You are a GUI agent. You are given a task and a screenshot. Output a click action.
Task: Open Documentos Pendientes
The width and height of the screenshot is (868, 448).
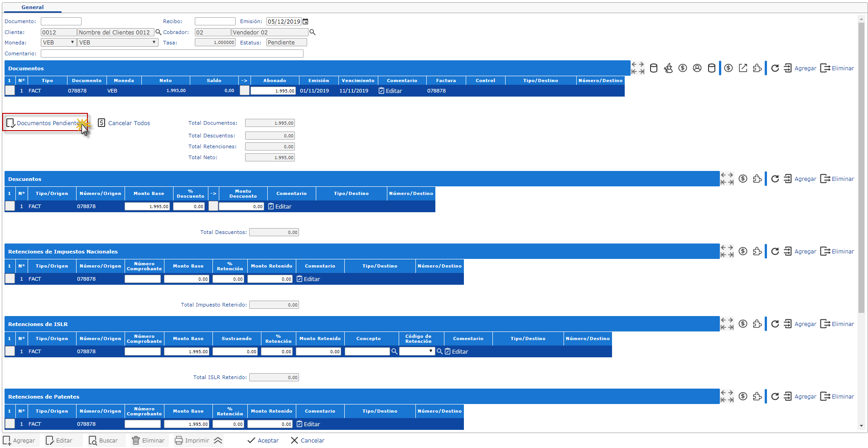click(x=45, y=123)
